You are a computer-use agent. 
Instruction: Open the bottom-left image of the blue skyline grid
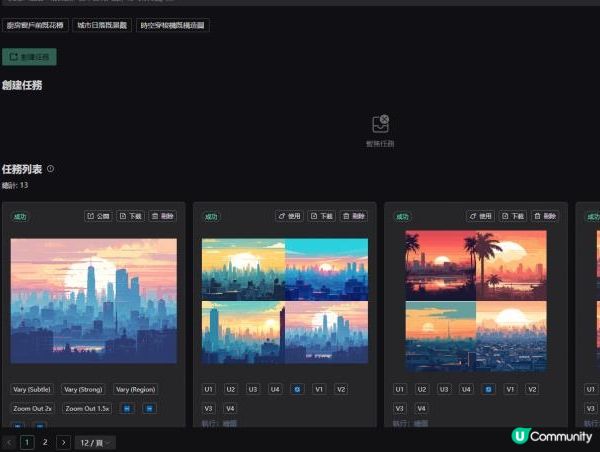(243, 332)
